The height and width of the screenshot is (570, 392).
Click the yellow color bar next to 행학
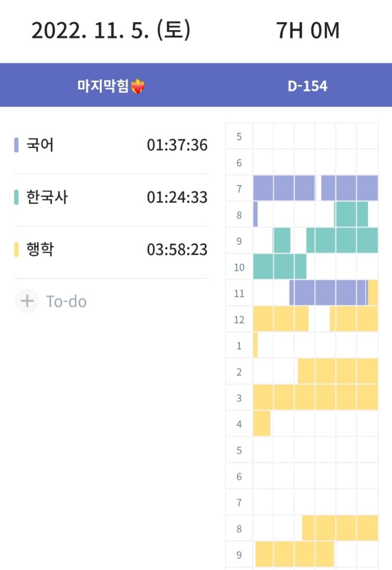pos(16,249)
